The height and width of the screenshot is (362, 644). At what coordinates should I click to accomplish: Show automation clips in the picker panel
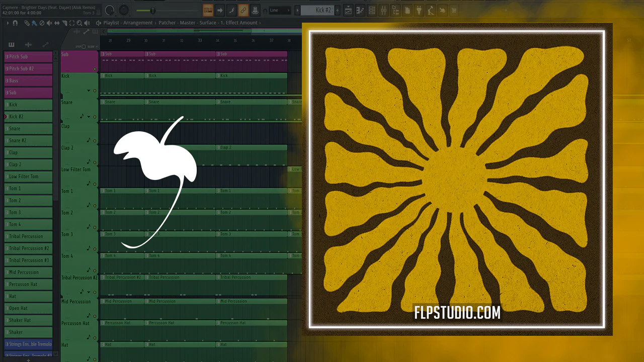pos(45,45)
